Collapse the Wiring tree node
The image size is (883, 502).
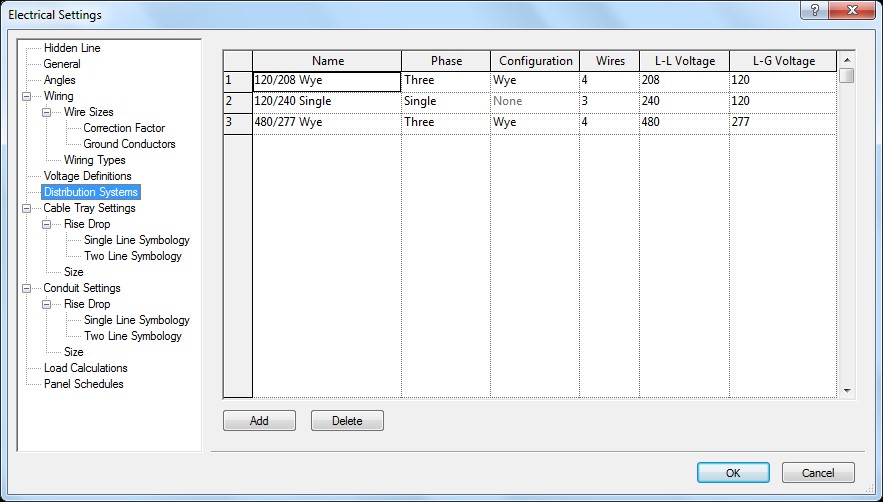(26, 96)
